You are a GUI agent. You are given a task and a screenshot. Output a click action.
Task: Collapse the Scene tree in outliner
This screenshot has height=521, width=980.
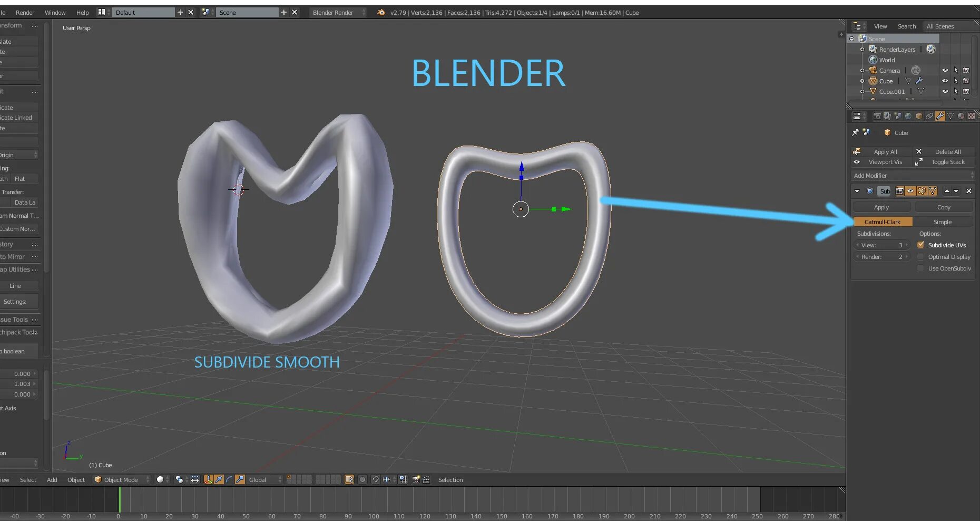coord(851,39)
